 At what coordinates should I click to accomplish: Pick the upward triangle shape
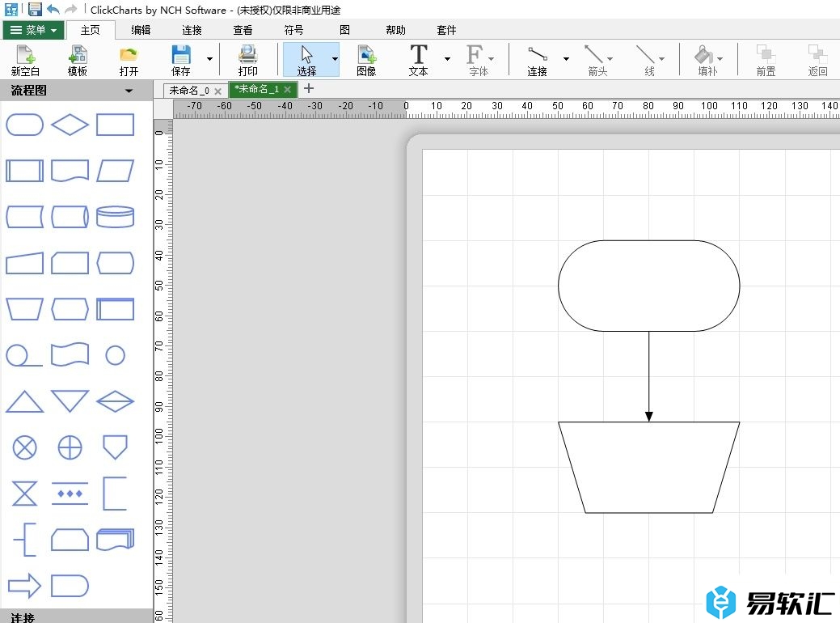[24, 401]
